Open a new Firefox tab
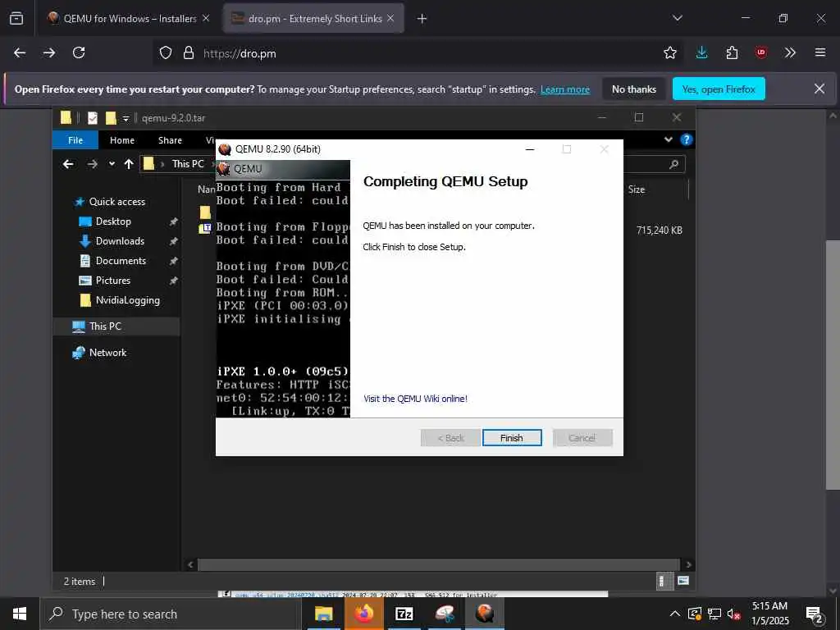 (422, 19)
